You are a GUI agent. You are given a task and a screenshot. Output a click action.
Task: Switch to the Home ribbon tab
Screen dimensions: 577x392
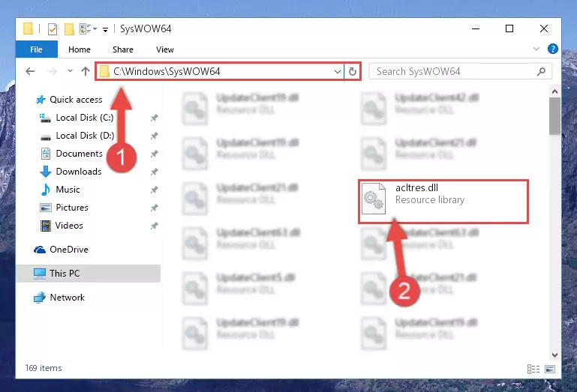point(79,49)
